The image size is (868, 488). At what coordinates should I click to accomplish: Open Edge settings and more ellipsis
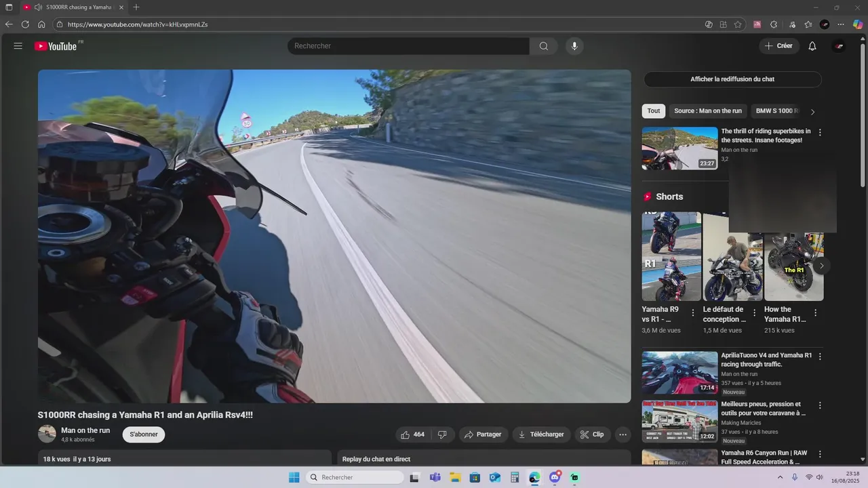[x=841, y=24]
